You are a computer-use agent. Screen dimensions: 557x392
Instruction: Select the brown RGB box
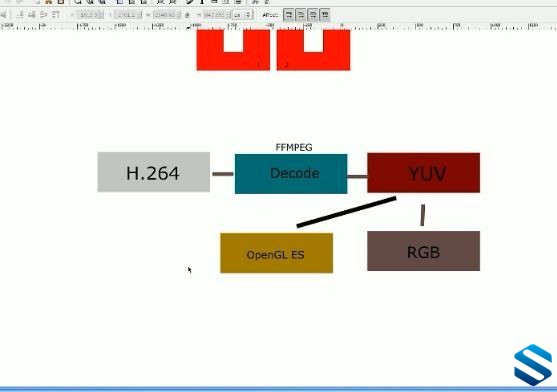pyautogui.click(x=423, y=251)
